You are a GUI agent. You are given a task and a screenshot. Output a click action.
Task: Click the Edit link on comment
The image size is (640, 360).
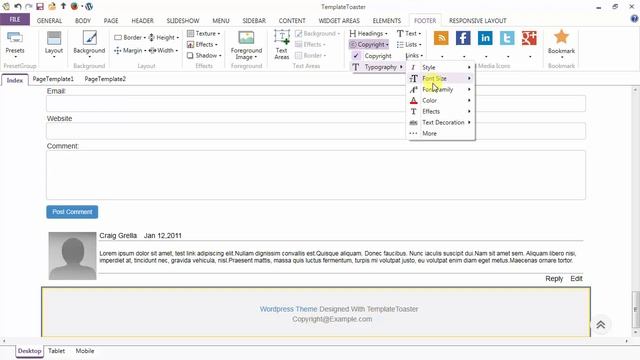click(x=576, y=279)
